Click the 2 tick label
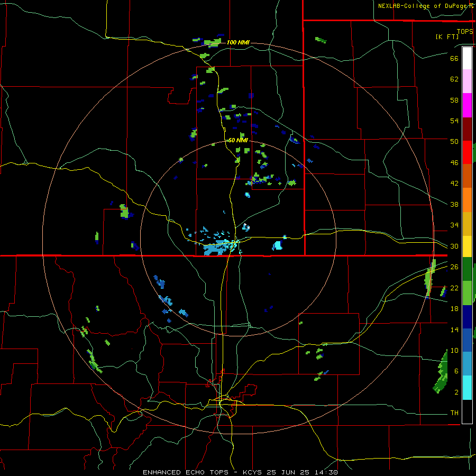Viewport: 476px width, 476px height. [x=456, y=392]
